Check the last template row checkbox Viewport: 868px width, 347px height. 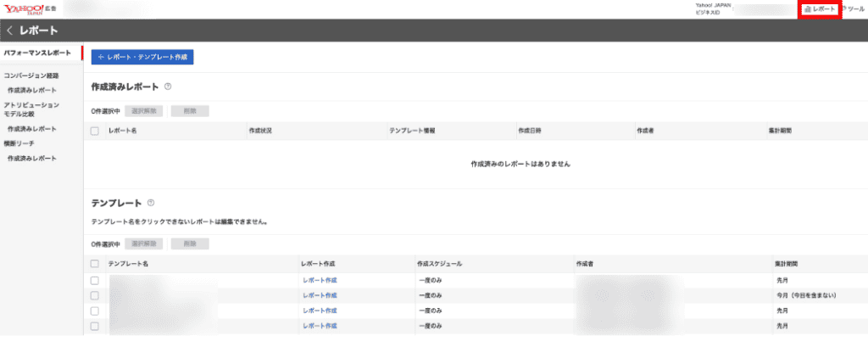95,326
